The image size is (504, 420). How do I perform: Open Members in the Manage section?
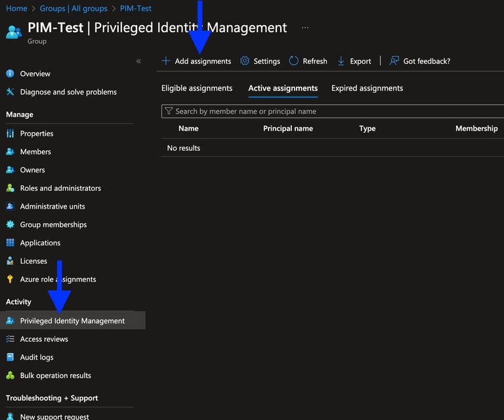35,152
